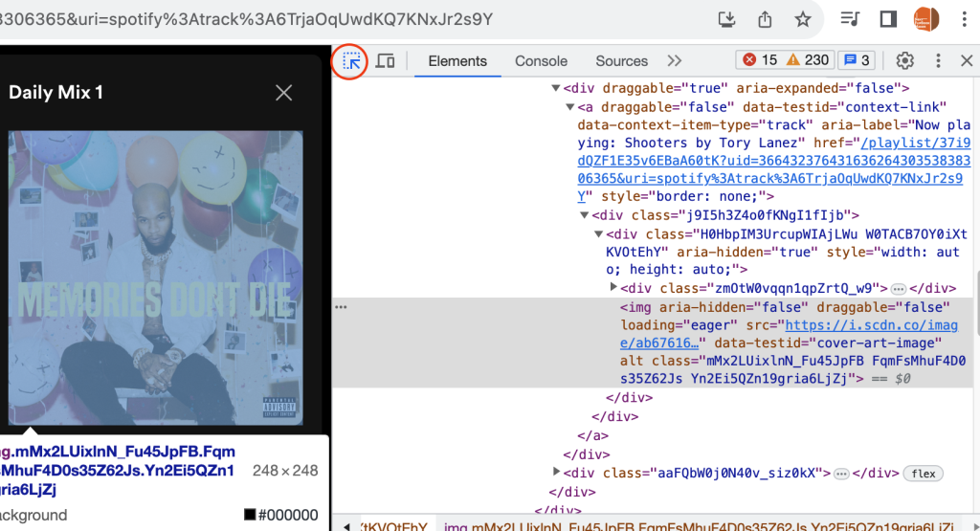Click the flex badge button

tap(923, 474)
